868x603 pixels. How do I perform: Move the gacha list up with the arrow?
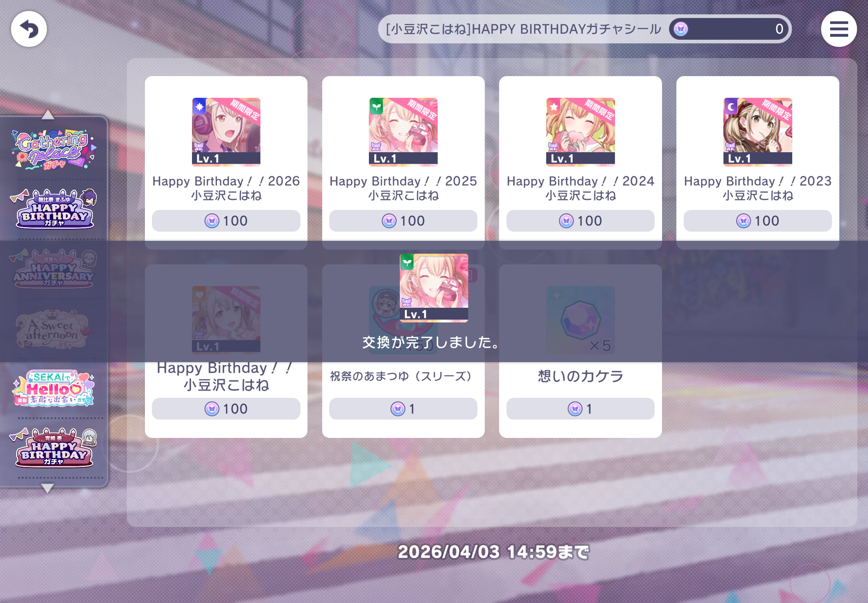(x=47, y=114)
